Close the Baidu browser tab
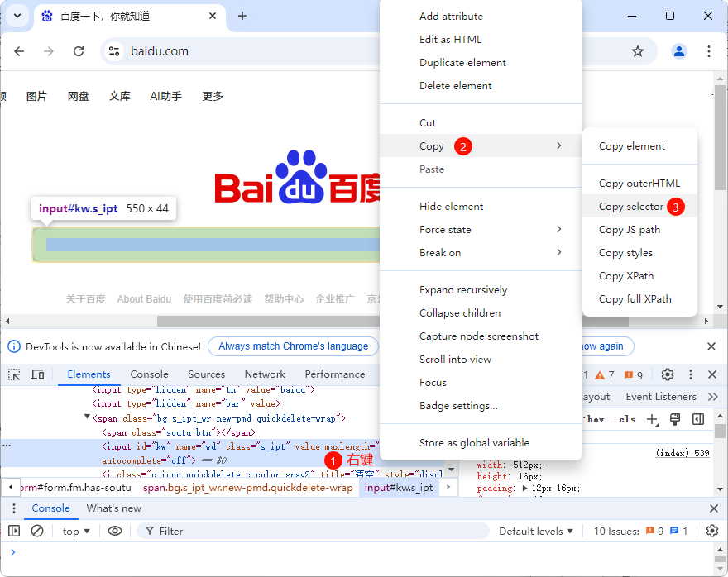Image resolution: width=728 pixels, height=577 pixels. pos(212,16)
